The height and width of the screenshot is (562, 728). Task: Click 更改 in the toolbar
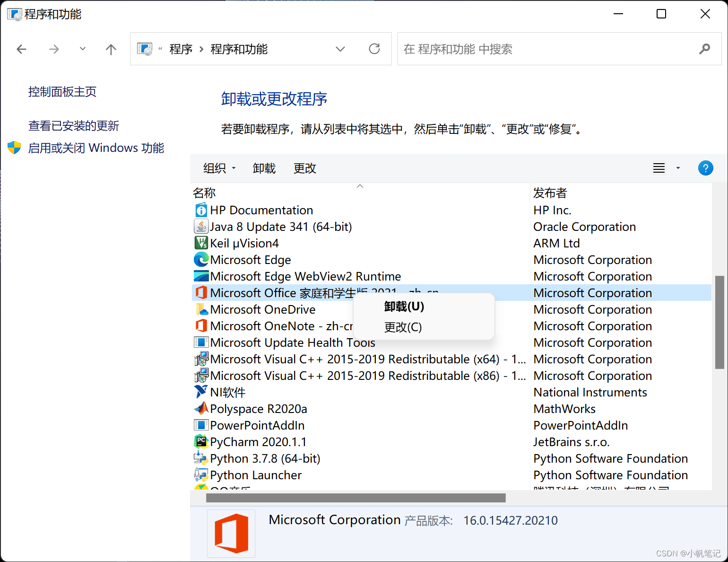(305, 168)
